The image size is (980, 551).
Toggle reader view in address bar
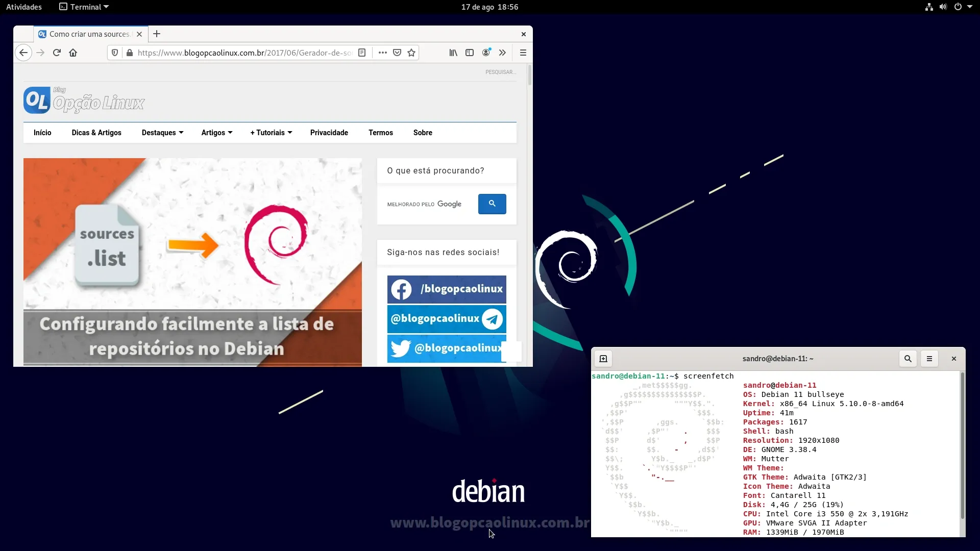click(362, 53)
